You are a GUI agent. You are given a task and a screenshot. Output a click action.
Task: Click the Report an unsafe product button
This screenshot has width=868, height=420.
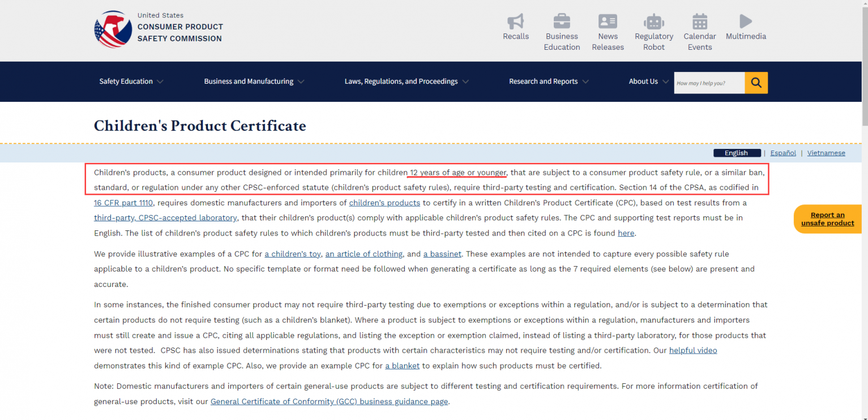[x=827, y=219]
